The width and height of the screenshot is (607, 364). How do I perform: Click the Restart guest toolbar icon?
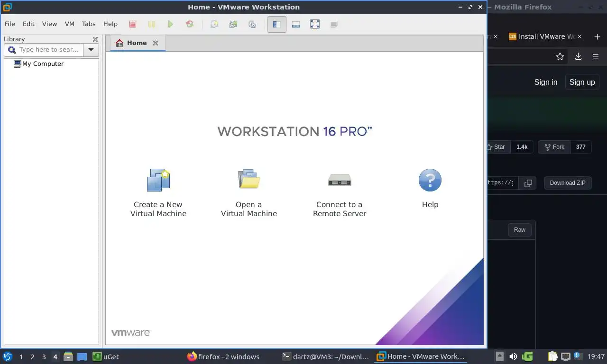coord(190,24)
